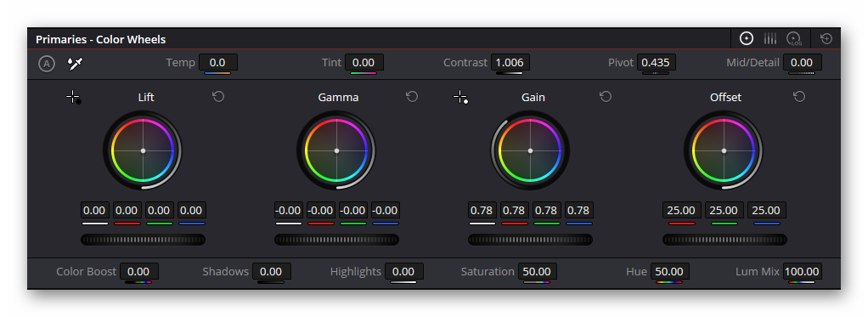868x317 pixels.
Task: Select the Lum Mix value 100.00
Action: click(802, 272)
